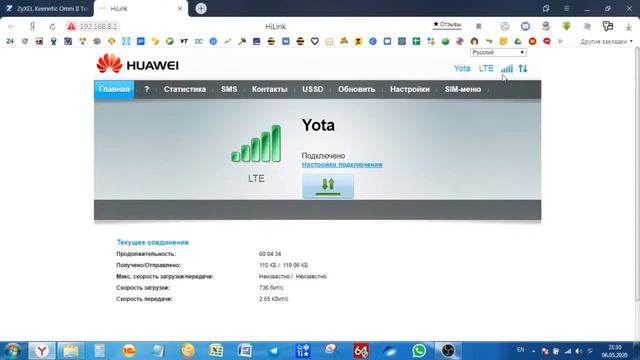Click the Huawei logo
This screenshot has height=360, width=640.
[138, 64]
